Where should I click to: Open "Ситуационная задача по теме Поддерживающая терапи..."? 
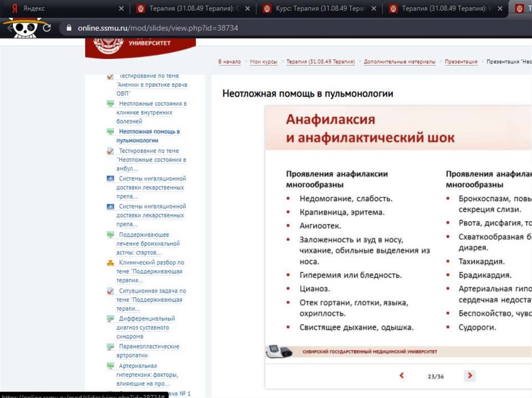click(151, 300)
